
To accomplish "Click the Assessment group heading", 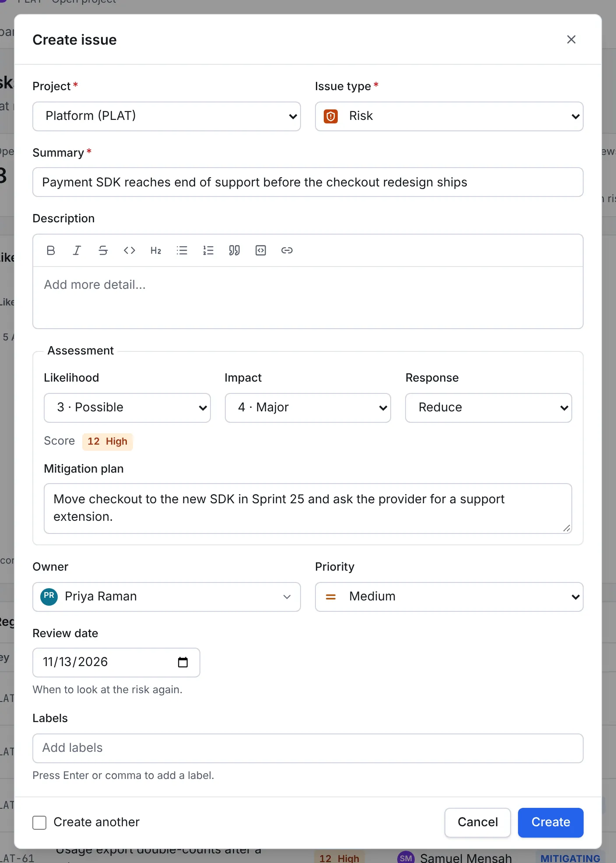I will click(x=80, y=351).
